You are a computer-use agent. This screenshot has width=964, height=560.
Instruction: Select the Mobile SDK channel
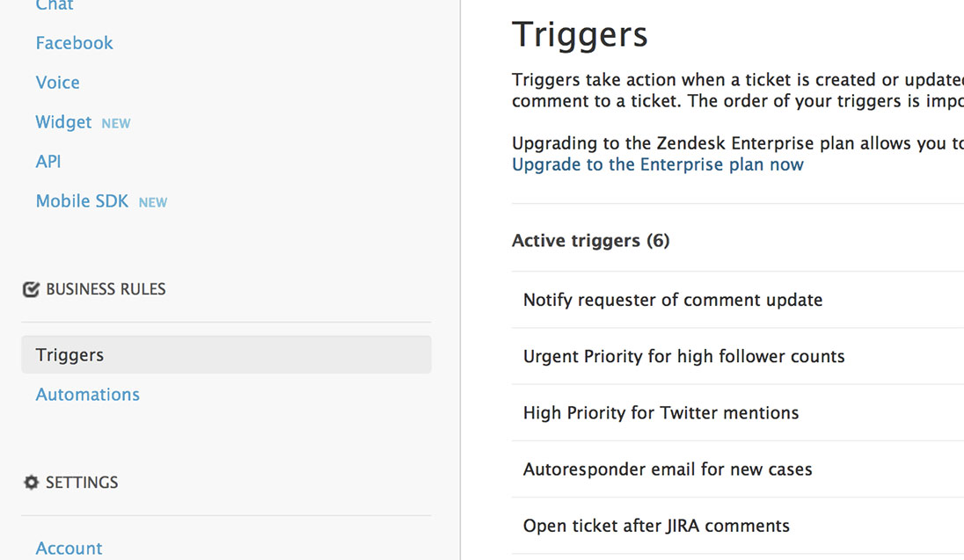(x=82, y=200)
